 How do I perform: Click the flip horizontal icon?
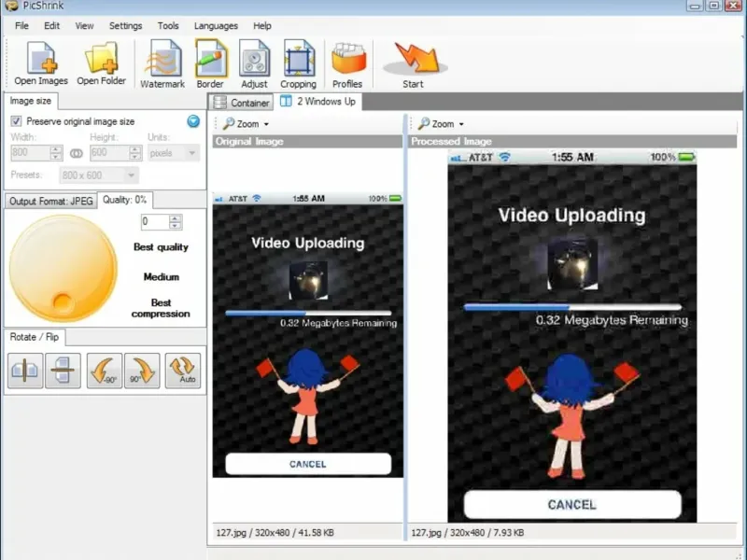[x=25, y=370]
